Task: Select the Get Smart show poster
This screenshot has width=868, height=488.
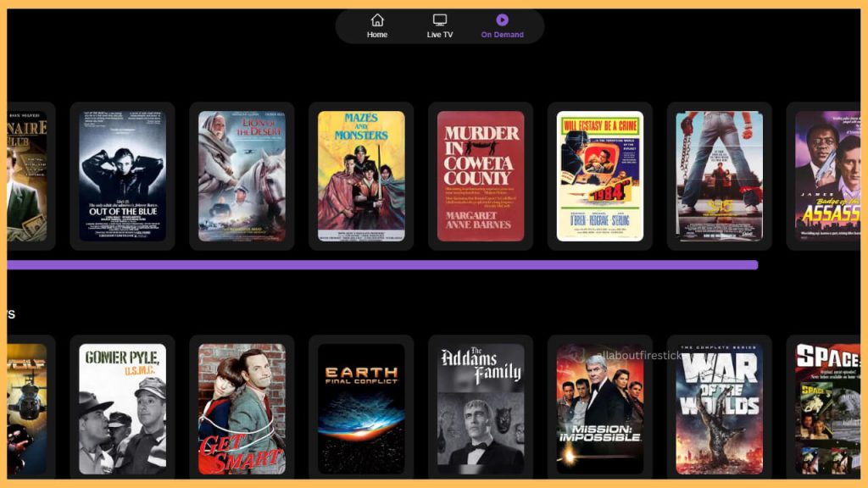Action: [x=241, y=411]
